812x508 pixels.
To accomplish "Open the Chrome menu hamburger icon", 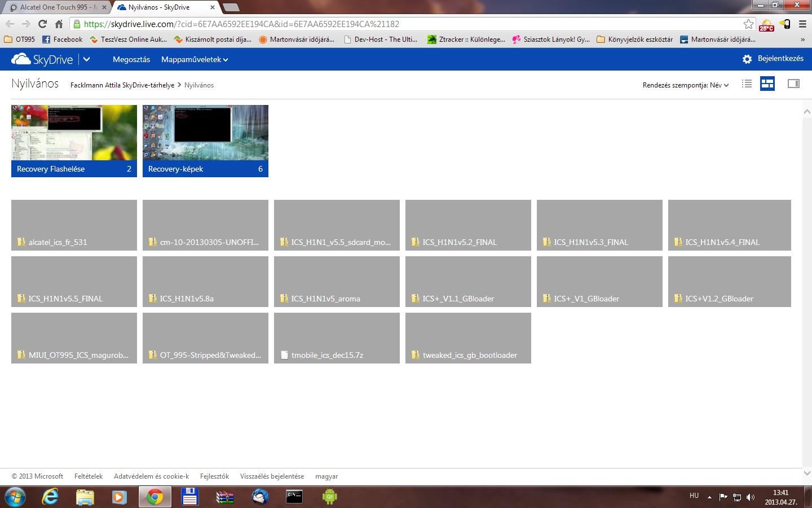I will coord(804,24).
